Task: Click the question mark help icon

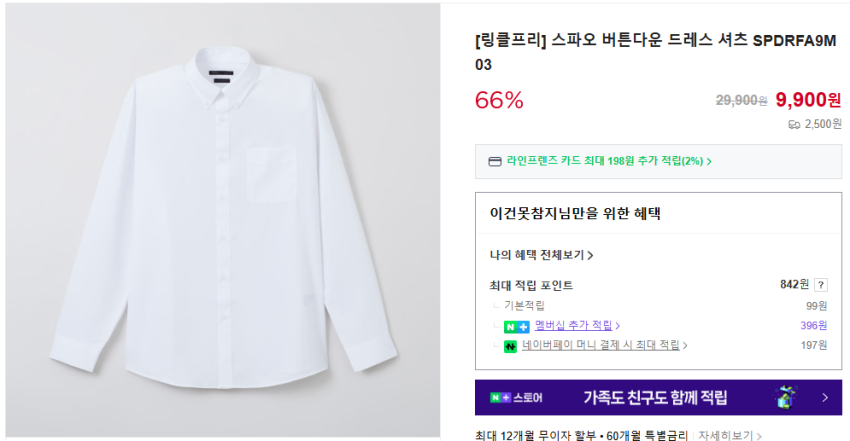Action: [x=821, y=285]
